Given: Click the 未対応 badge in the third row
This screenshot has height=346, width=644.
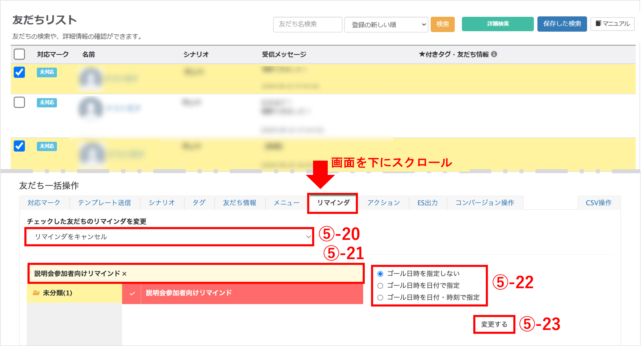Looking at the screenshot, I should (47, 146).
